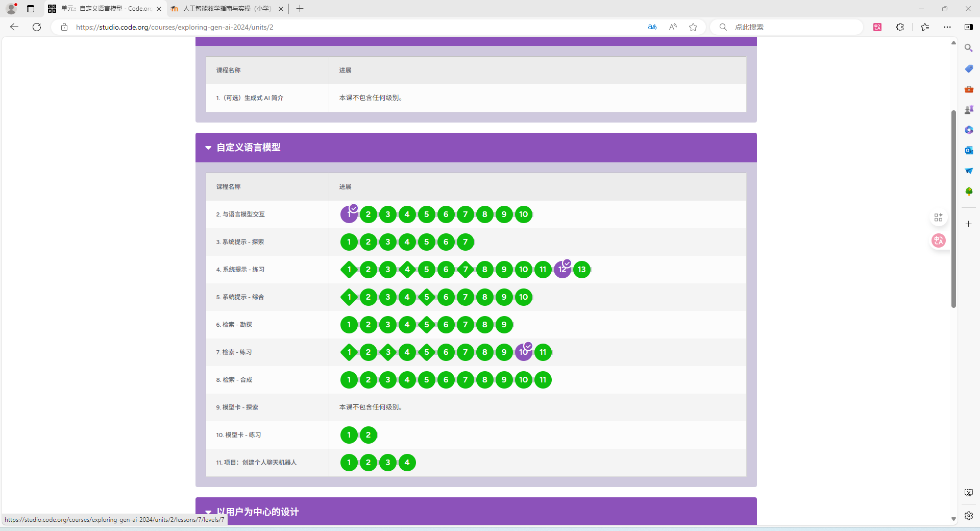
Task: Open diamond level 7 of 系统提示 - 练习
Action: tap(465, 270)
